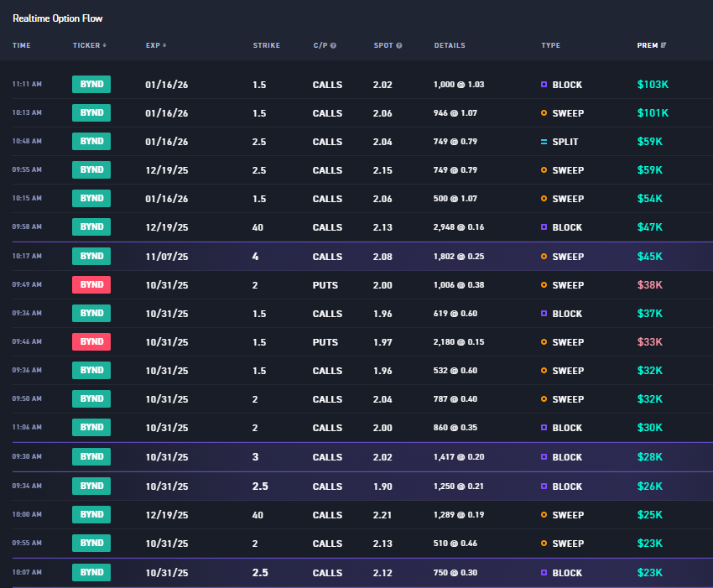
Task: Click PUTS in the 09:46 AM row
Action: [x=325, y=342]
